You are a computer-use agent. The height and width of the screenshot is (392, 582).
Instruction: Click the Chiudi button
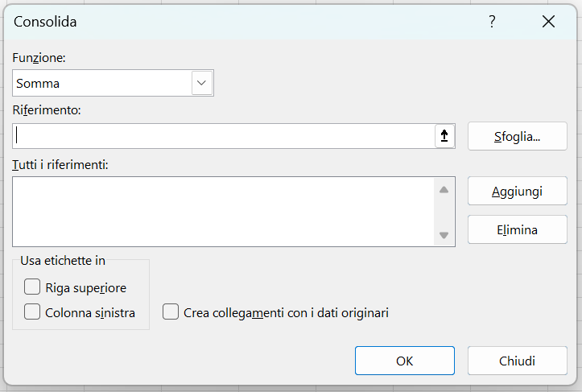[x=518, y=361]
